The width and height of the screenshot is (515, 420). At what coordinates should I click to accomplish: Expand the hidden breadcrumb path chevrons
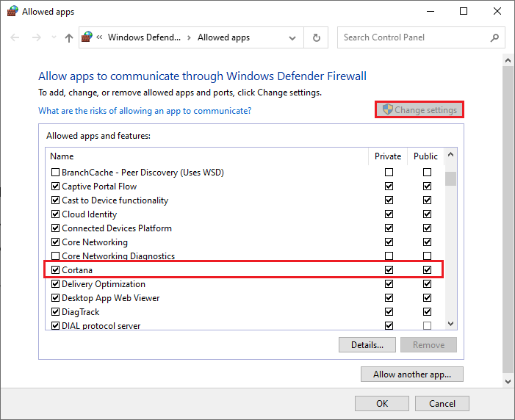click(99, 37)
